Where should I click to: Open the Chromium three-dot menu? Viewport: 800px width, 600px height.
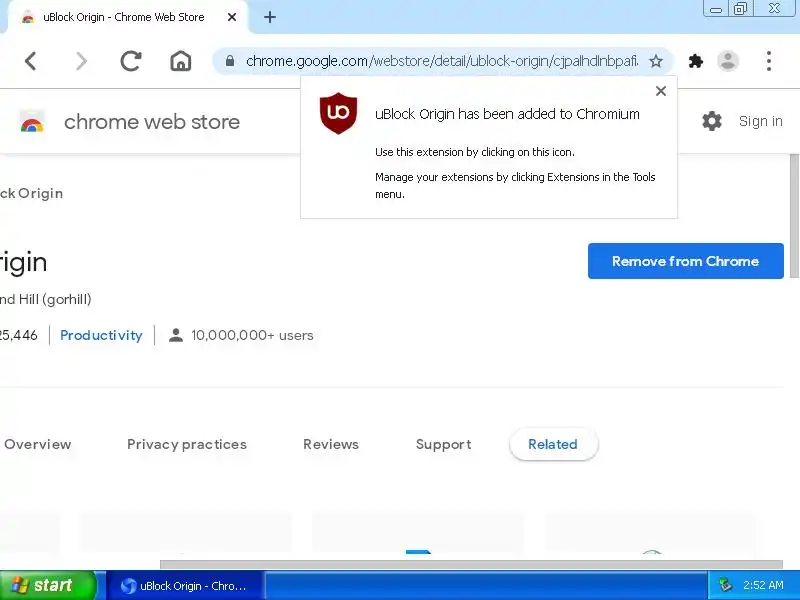(x=769, y=61)
